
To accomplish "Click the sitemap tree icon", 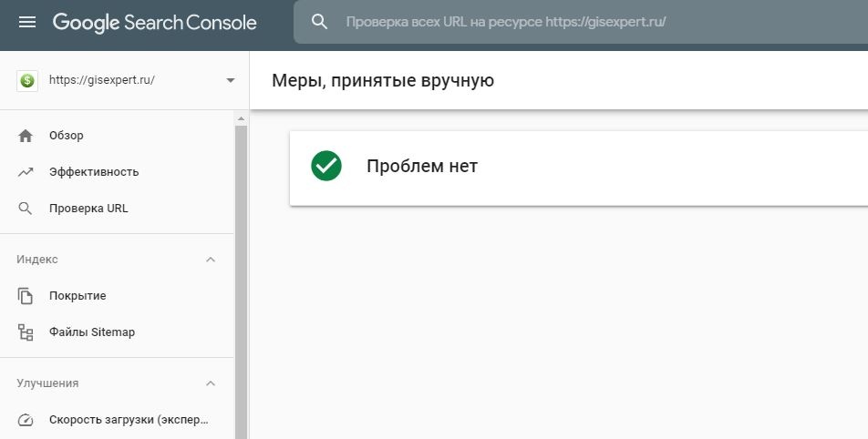I will tap(26, 332).
